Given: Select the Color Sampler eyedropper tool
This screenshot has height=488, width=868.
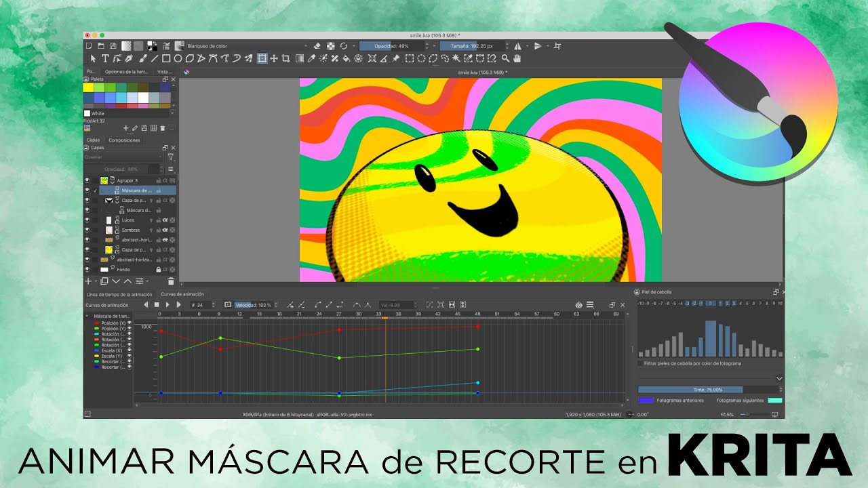Looking at the screenshot, I should coord(311,58).
